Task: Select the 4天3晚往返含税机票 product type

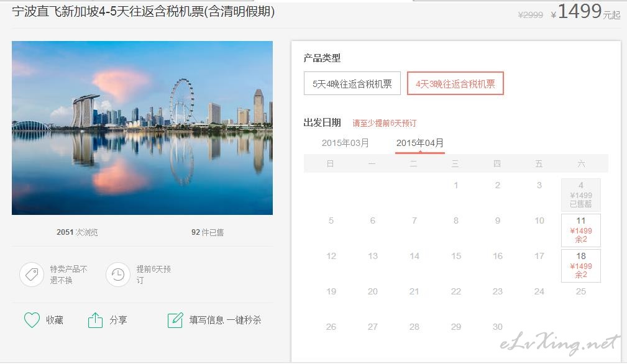Action: [455, 83]
